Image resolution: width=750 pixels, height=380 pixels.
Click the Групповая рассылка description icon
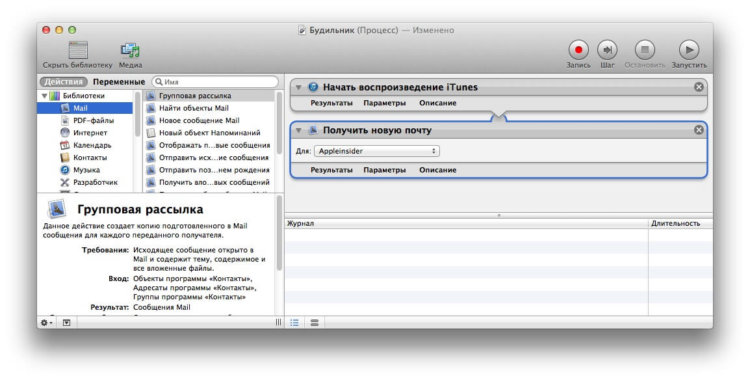[57, 209]
